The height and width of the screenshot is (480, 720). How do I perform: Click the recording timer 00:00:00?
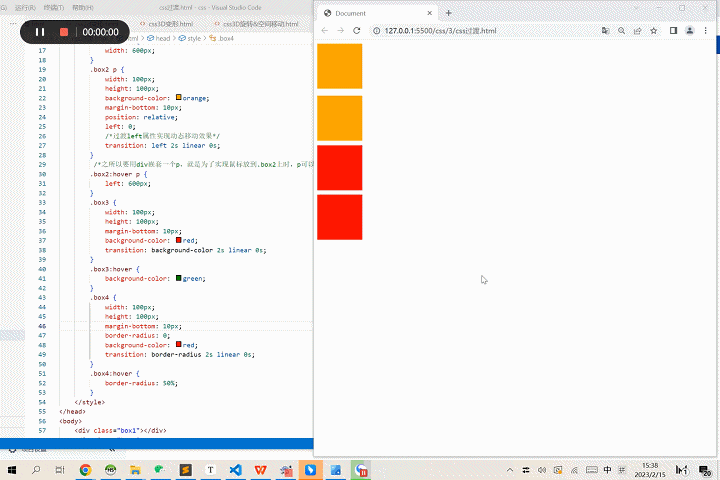tap(100, 32)
